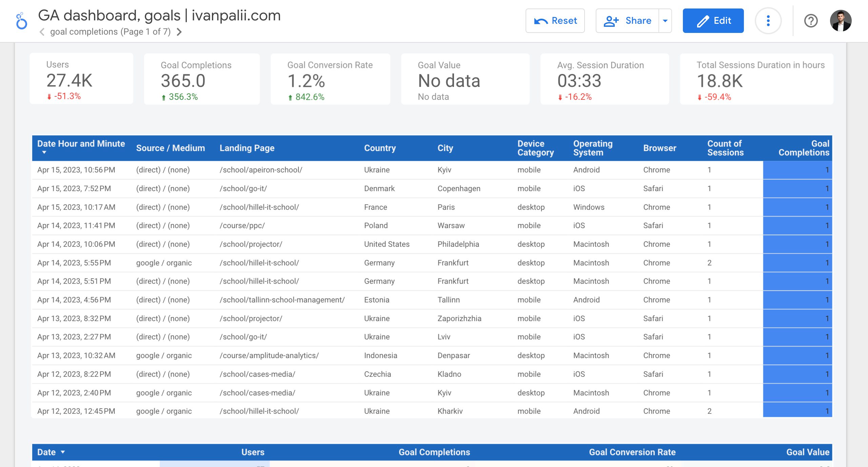Click the 'Czechia' country cell
Viewport: 868px width, 467px height.
coord(377,374)
